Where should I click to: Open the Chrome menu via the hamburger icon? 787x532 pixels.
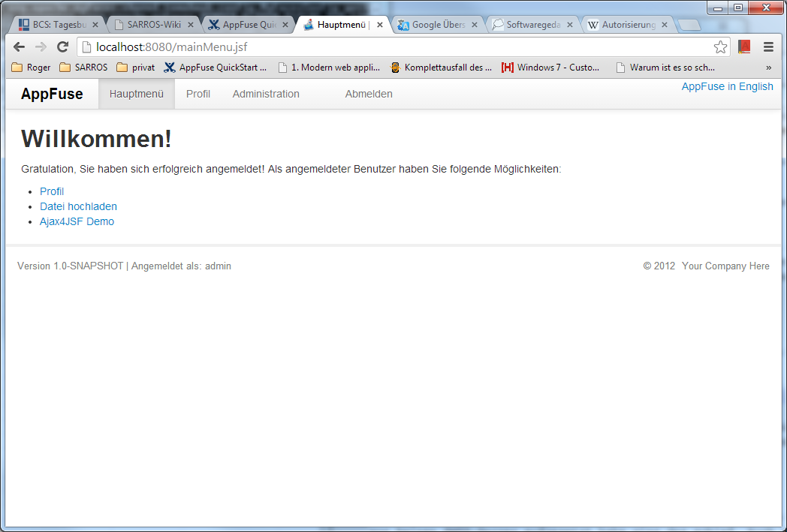[x=768, y=47]
